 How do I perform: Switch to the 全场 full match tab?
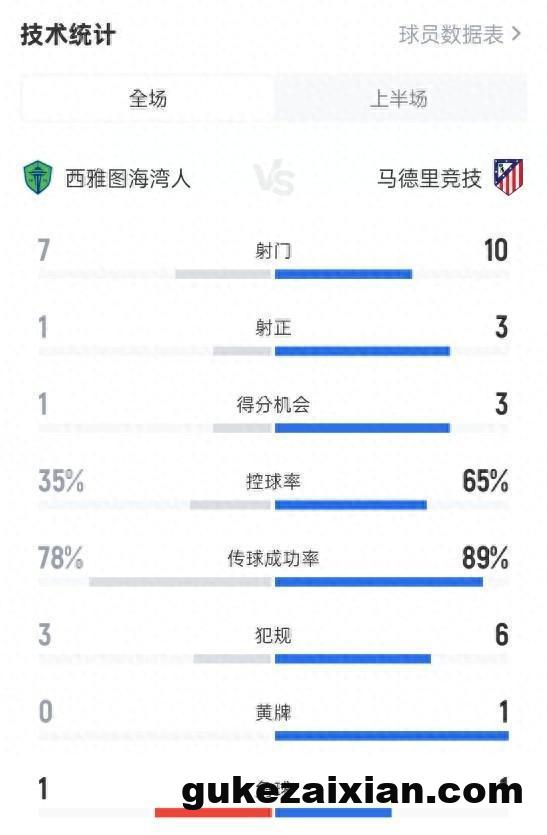[148, 99]
